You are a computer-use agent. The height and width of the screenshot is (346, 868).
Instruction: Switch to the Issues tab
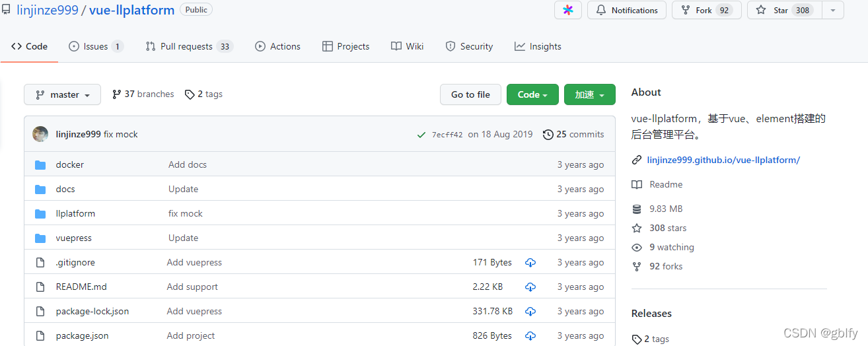96,46
